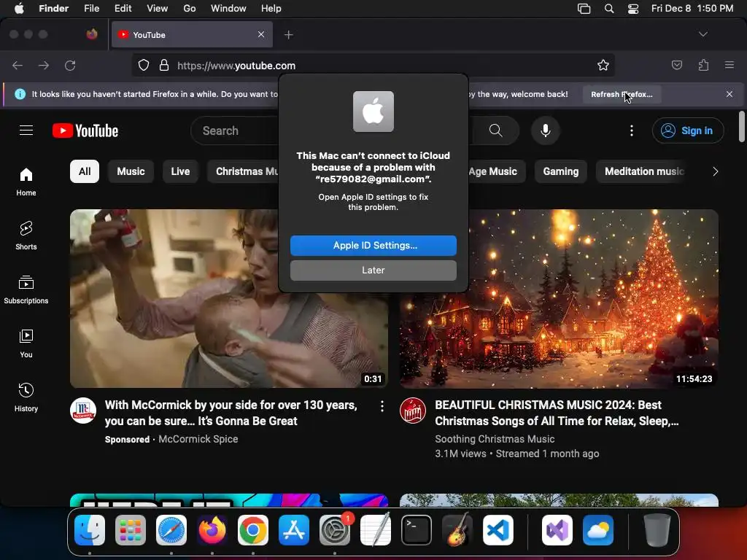Bookmark this page with the star
The image size is (747, 560).
[x=603, y=65]
